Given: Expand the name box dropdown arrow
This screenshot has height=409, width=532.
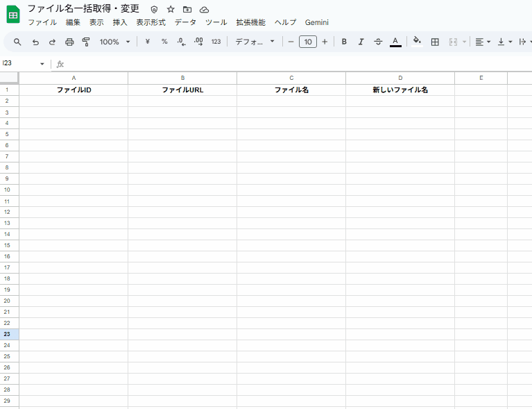Looking at the screenshot, I should tap(42, 63).
